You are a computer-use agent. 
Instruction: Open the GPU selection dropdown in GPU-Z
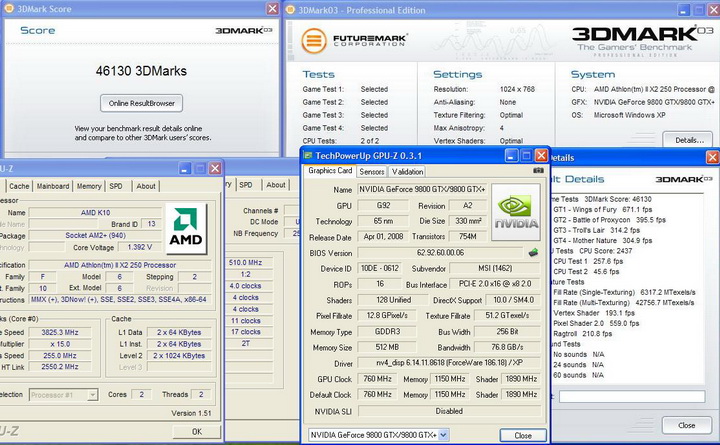(444, 434)
